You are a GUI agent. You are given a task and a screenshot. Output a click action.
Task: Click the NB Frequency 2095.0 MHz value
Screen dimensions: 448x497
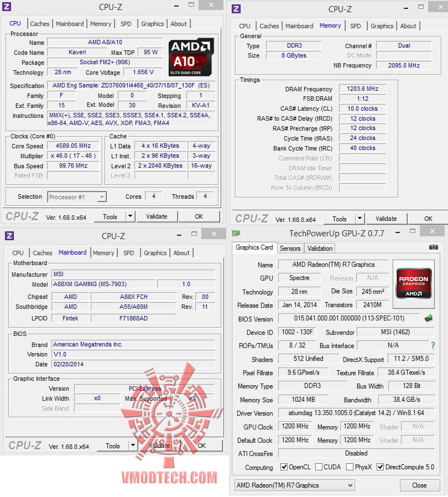coord(404,65)
